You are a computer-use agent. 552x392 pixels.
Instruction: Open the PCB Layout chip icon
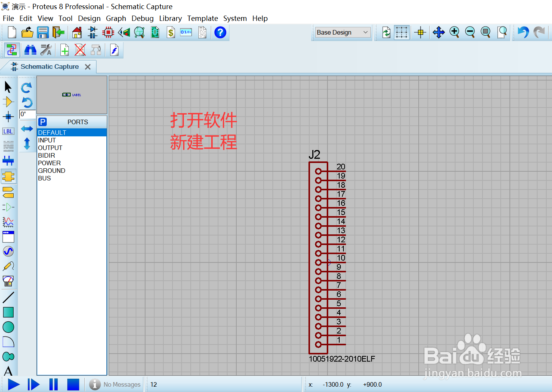[108, 32]
